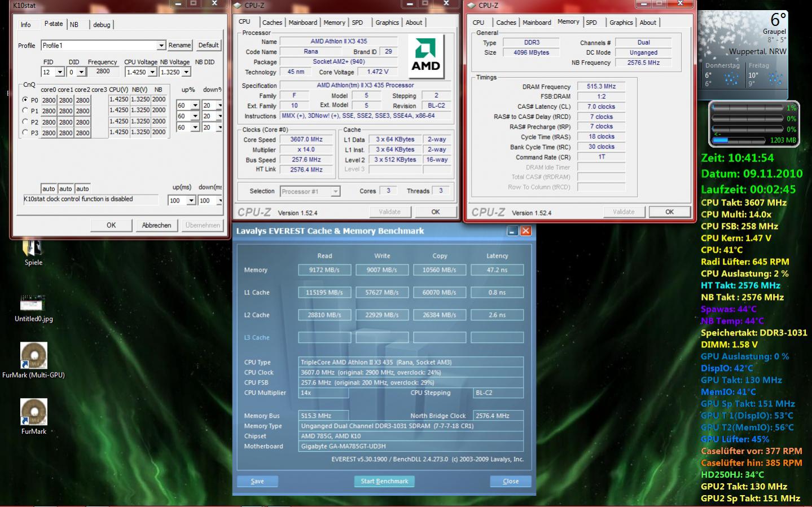Open the Spiele desktop shortcut
This screenshot has width=812, height=507.
(33, 252)
